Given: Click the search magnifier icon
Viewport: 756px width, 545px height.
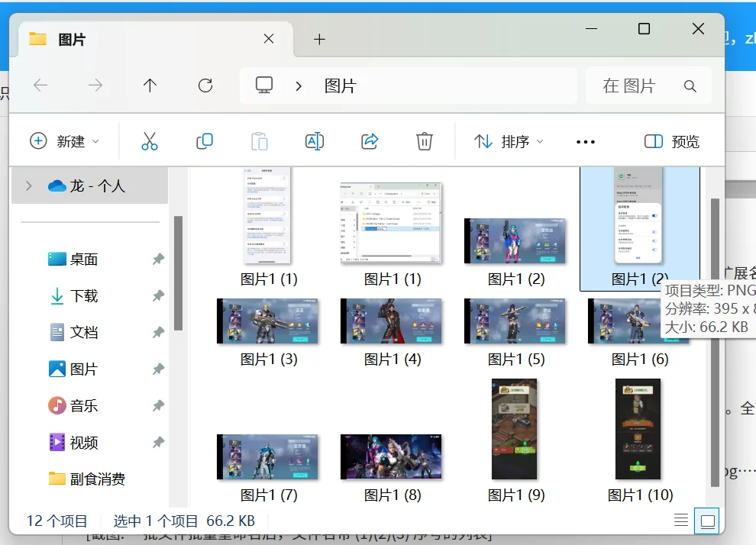Looking at the screenshot, I should coord(690,86).
